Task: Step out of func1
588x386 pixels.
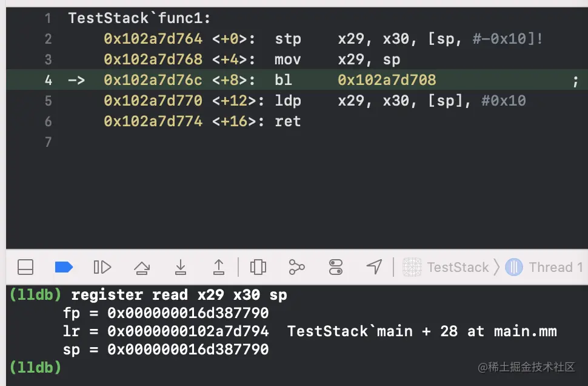Action: [219, 267]
